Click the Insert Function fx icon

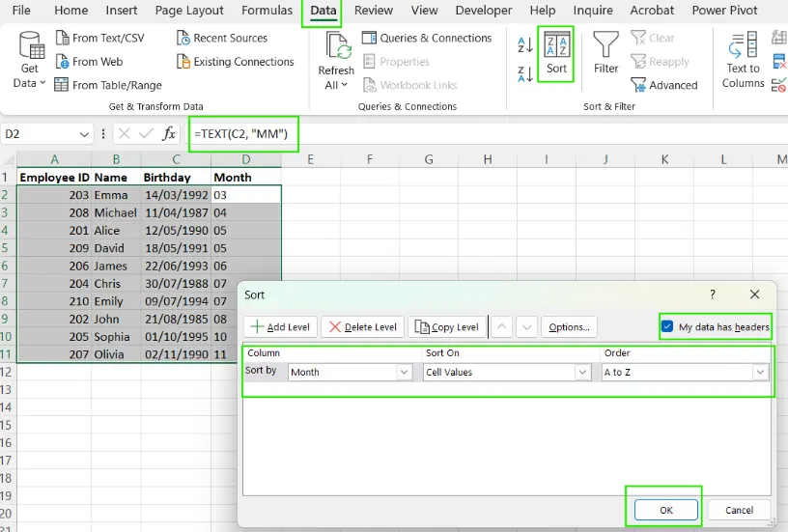[169, 133]
